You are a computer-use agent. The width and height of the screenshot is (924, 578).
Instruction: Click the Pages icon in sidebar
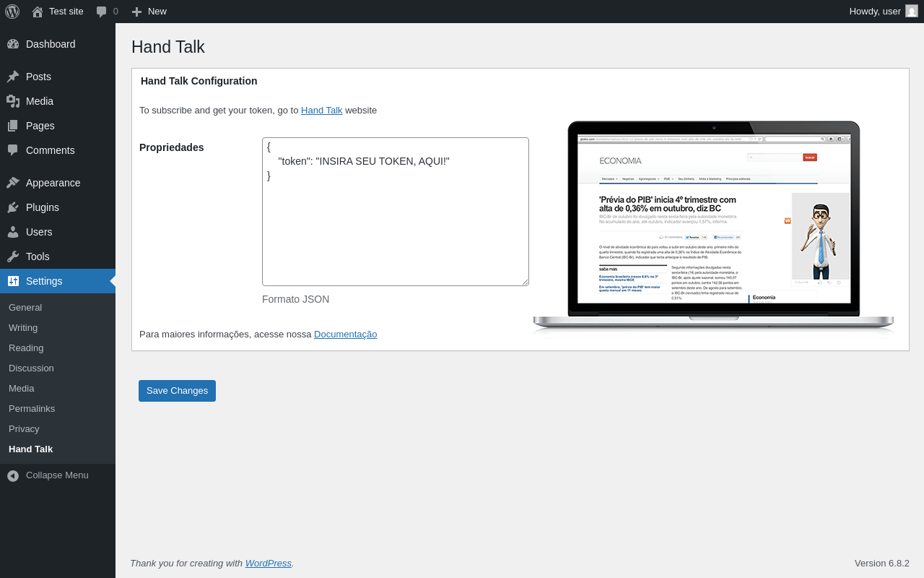[13, 126]
